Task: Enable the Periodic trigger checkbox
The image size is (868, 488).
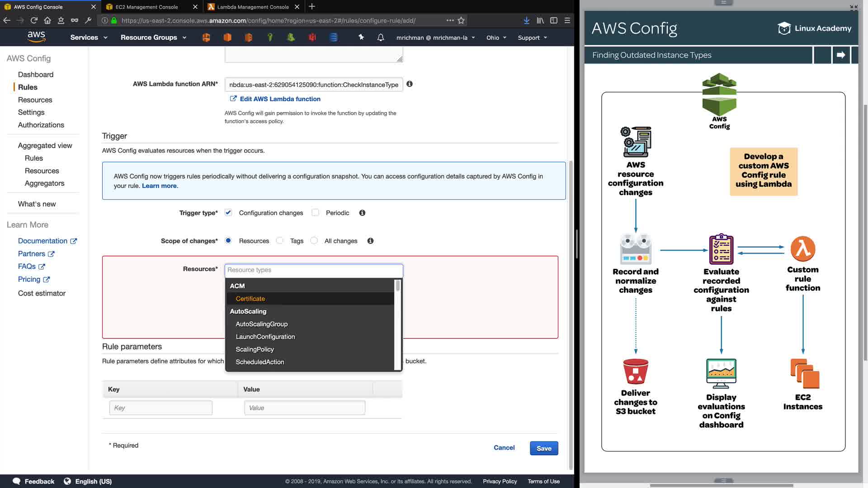Action: pos(316,213)
